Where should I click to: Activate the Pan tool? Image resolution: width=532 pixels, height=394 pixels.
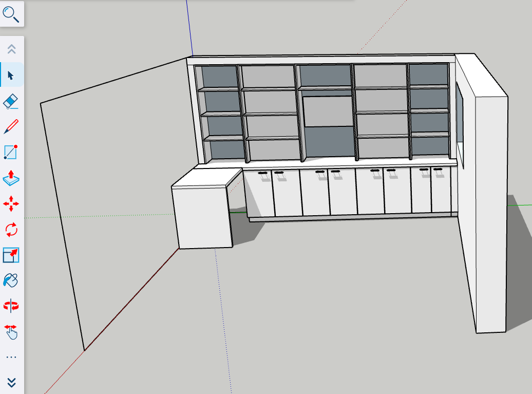click(11, 332)
